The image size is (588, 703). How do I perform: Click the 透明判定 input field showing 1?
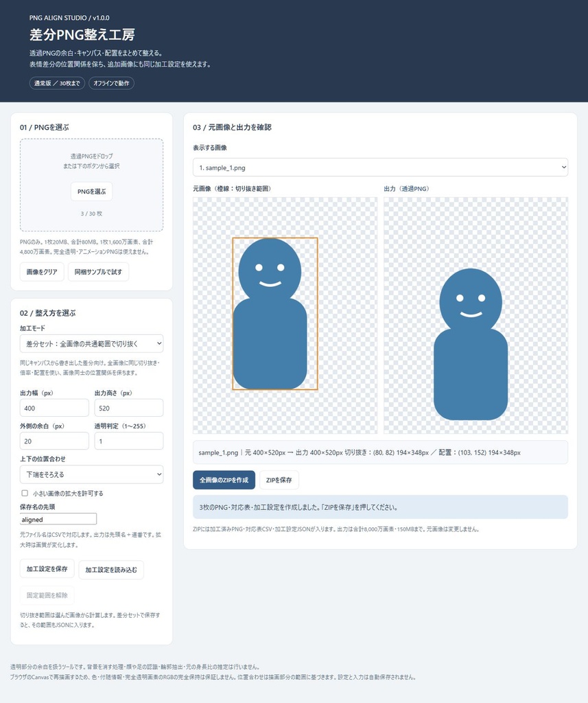coord(128,441)
